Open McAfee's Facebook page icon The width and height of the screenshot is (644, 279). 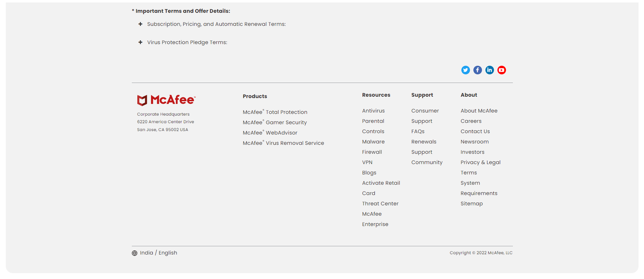(x=477, y=70)
